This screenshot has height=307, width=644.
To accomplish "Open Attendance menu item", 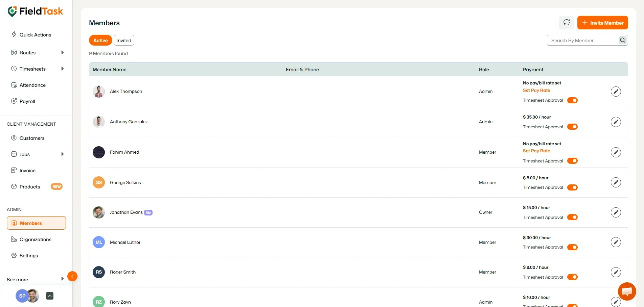I will (x=32, y=85).
